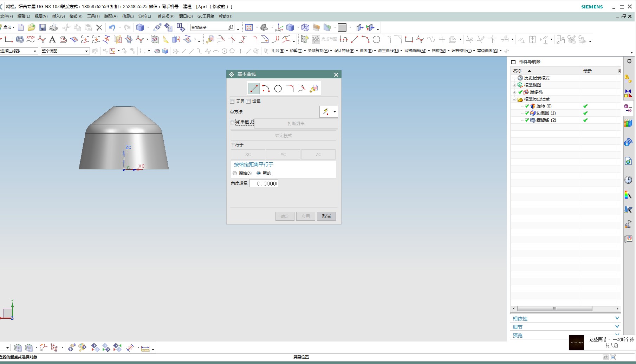Click the sketch Line tool in the toolbar
Screen dimensions: 636x364
tap(355, 39)
